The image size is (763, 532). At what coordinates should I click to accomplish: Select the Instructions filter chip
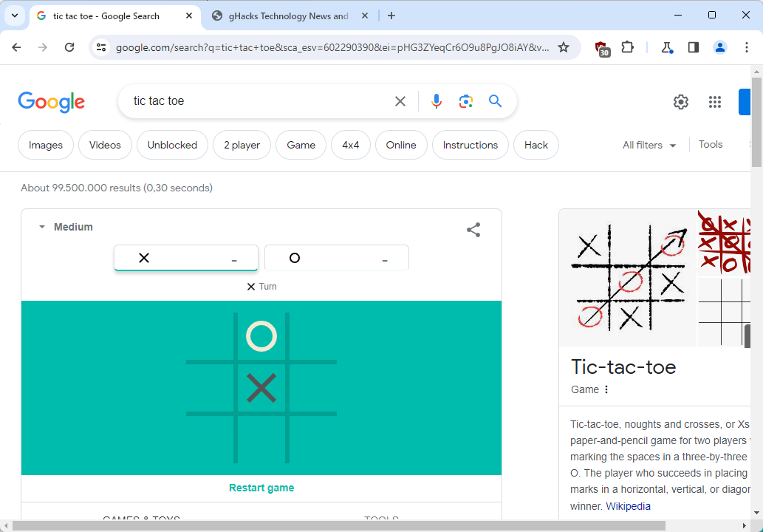[470, 145]
